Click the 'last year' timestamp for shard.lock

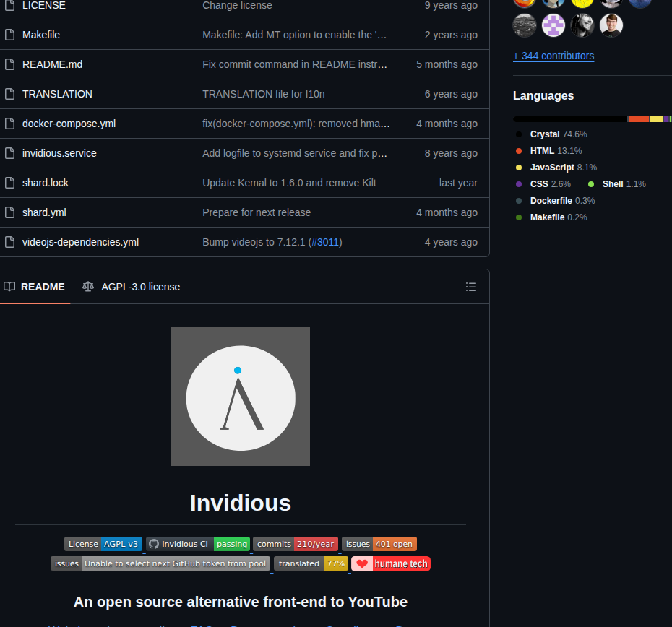tap(458, 183)
